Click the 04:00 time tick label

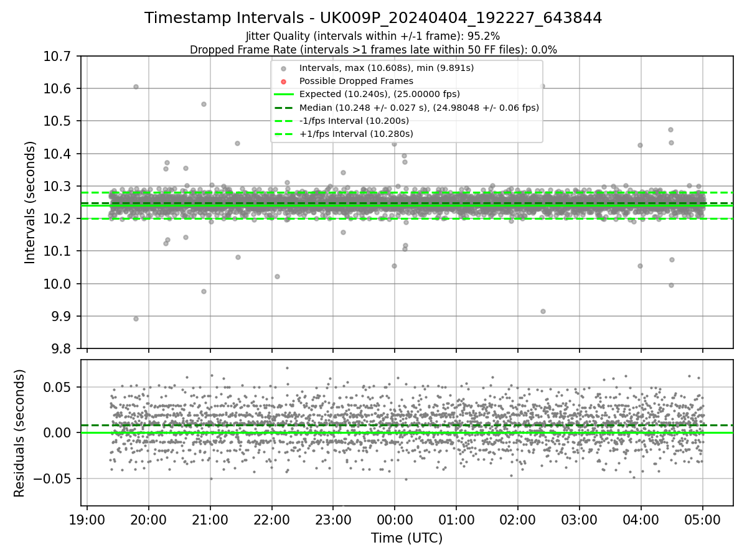pos(641,519)
